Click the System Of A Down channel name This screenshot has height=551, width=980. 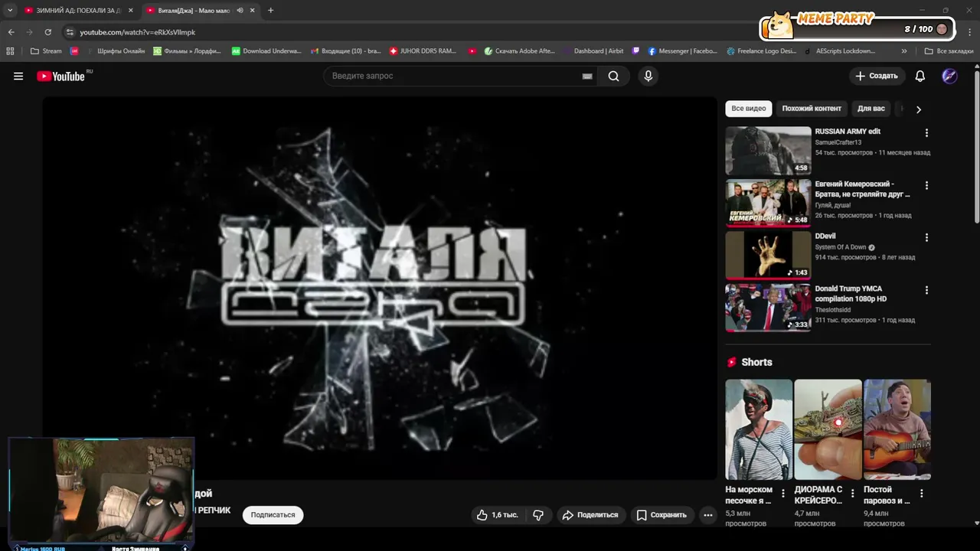click(841, 247)
